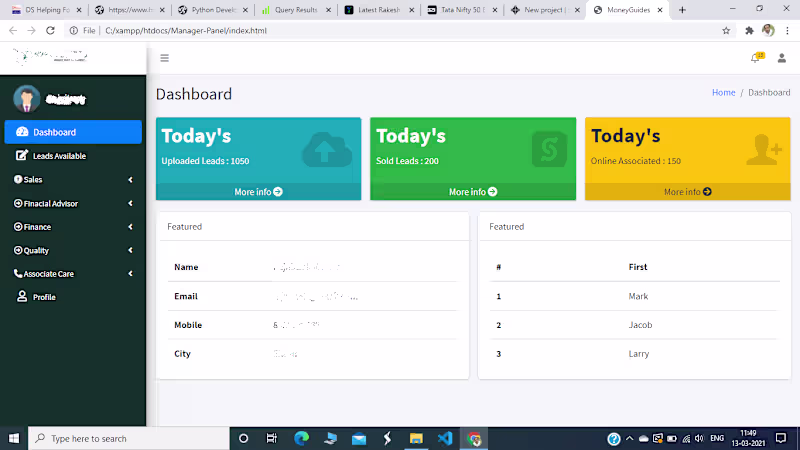The height and width of the screenshot is (450, 800).
Task: Expand the Sales submenu chevron
Action: tap(131, 180)
